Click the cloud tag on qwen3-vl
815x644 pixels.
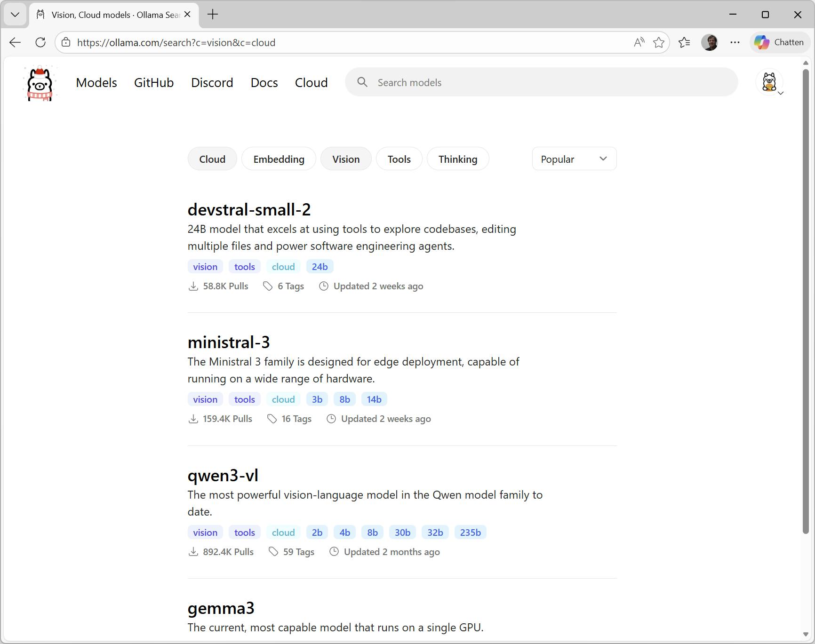283,533
